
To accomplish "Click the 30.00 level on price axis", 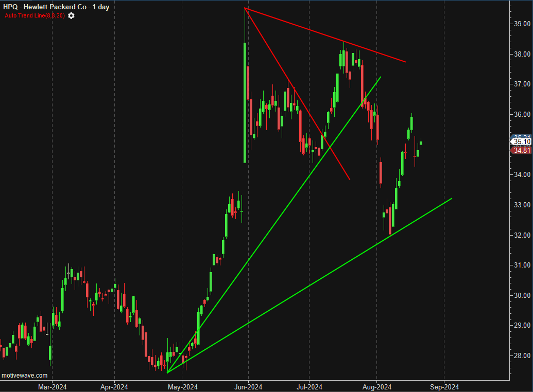I will [x=521, y=295].
